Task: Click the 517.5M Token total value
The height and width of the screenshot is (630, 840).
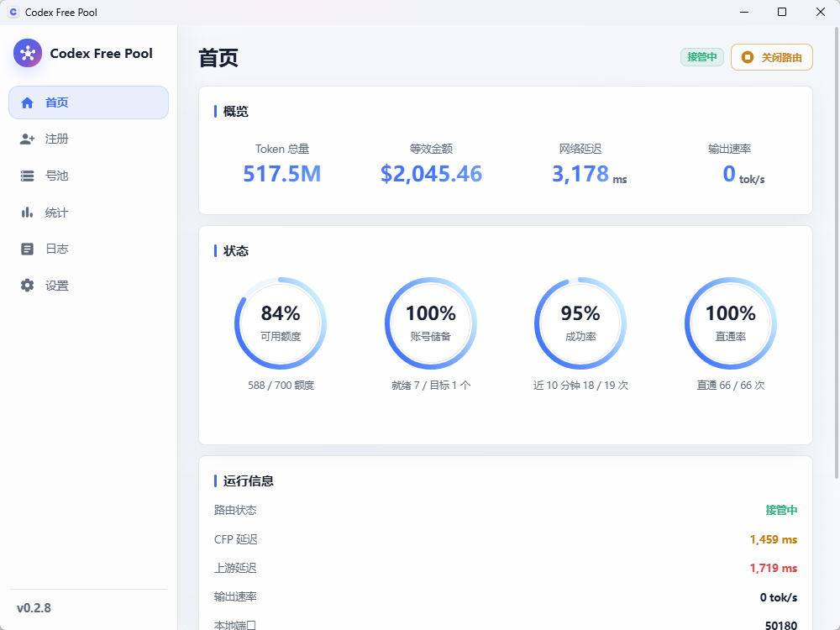Action: point(281,174)
